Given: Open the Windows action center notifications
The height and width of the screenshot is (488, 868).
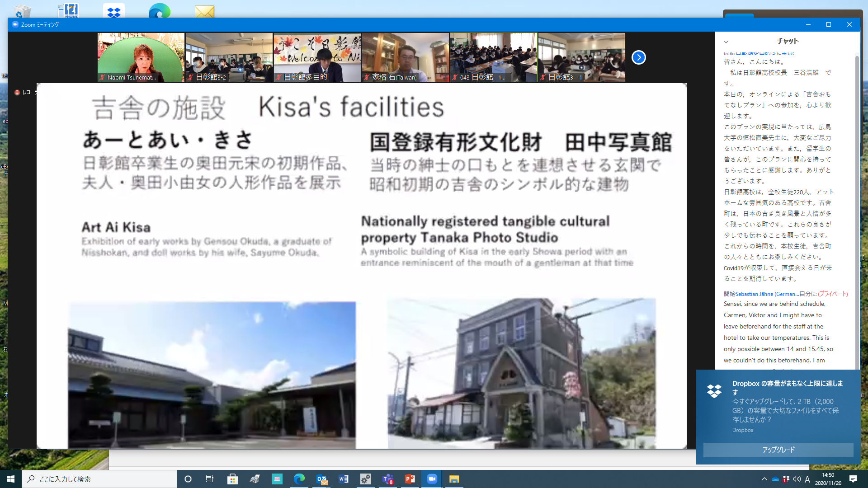Looking at the screenshot, I should 853,479.
